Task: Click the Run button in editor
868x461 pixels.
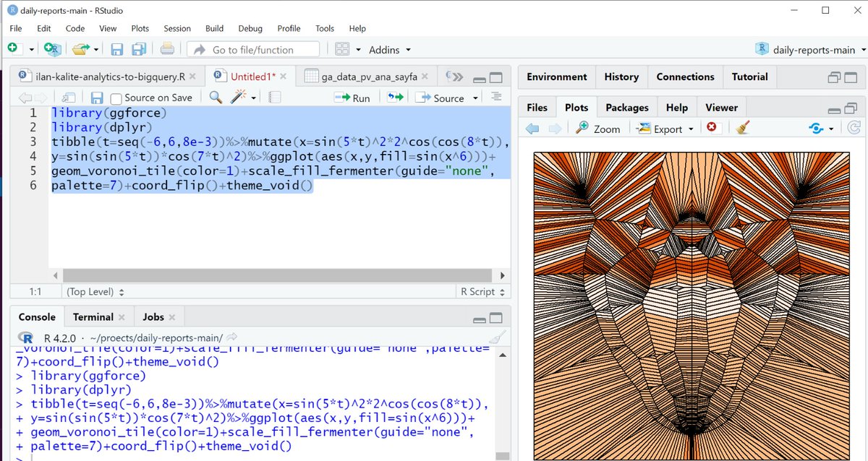Action: point(352,98)
